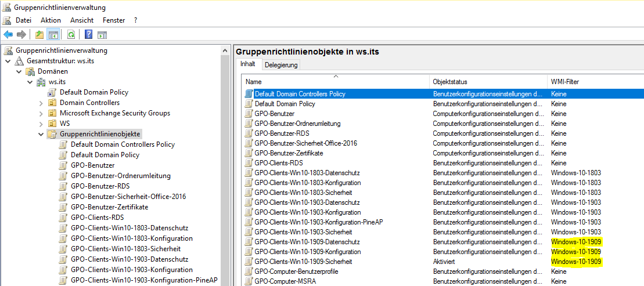Click the Up one level folder icon
644x286 pixels.
pyautogui.click(x=39, y=35)
